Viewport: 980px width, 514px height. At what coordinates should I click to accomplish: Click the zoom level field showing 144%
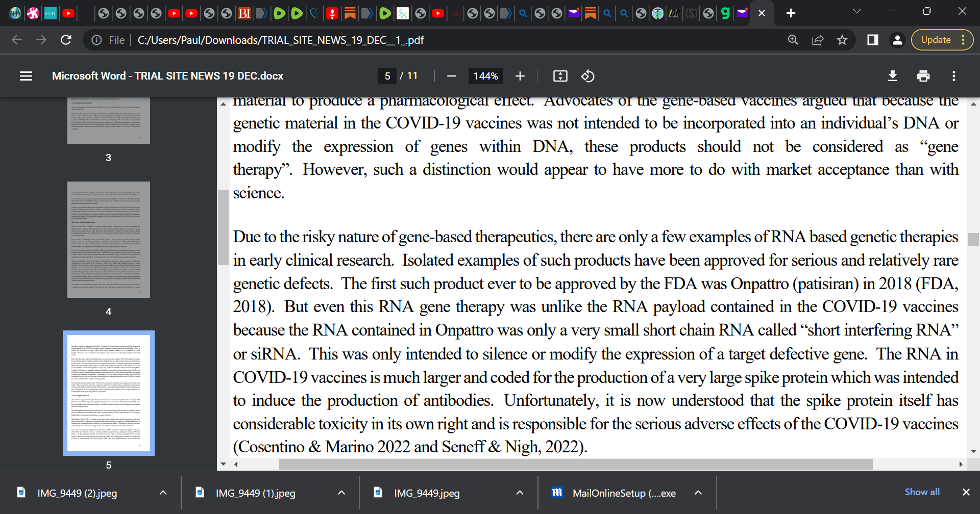(485, 76)
